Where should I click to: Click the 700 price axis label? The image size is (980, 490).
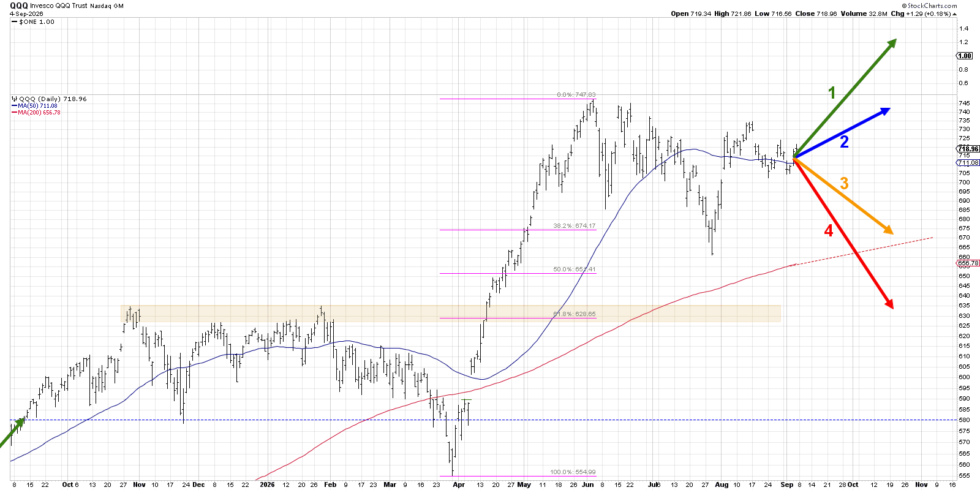coord(964,183)
